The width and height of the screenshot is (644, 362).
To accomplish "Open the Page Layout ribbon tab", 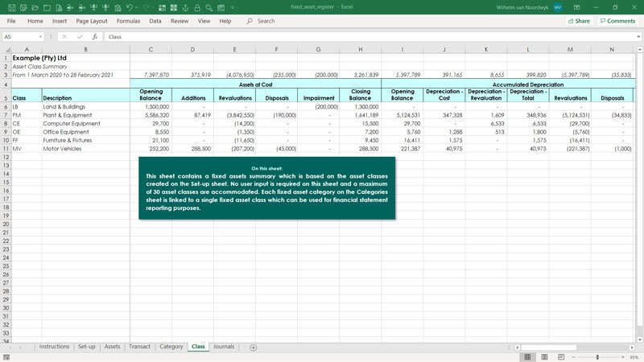I will click(92, 21).
